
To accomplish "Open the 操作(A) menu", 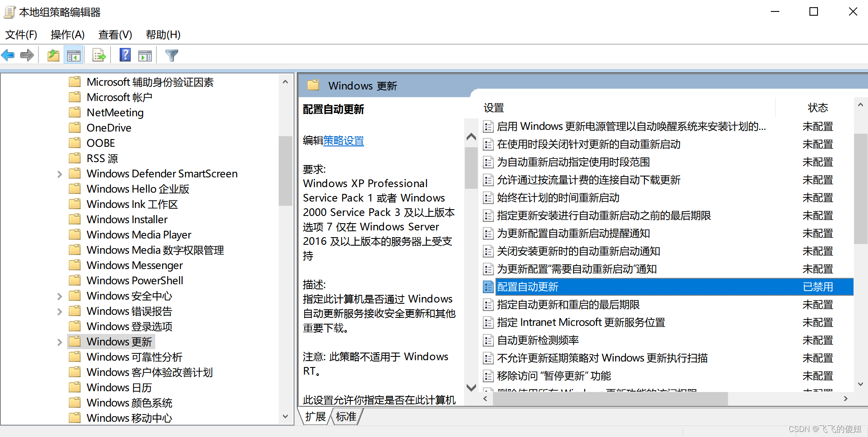I will click(67, 34).
